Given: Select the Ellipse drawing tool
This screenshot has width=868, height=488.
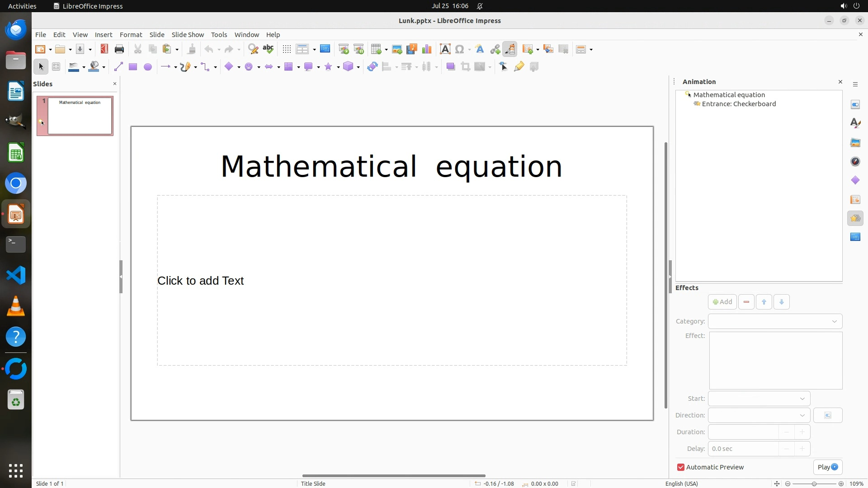Looking at the screenshot, I should point(147,67).
